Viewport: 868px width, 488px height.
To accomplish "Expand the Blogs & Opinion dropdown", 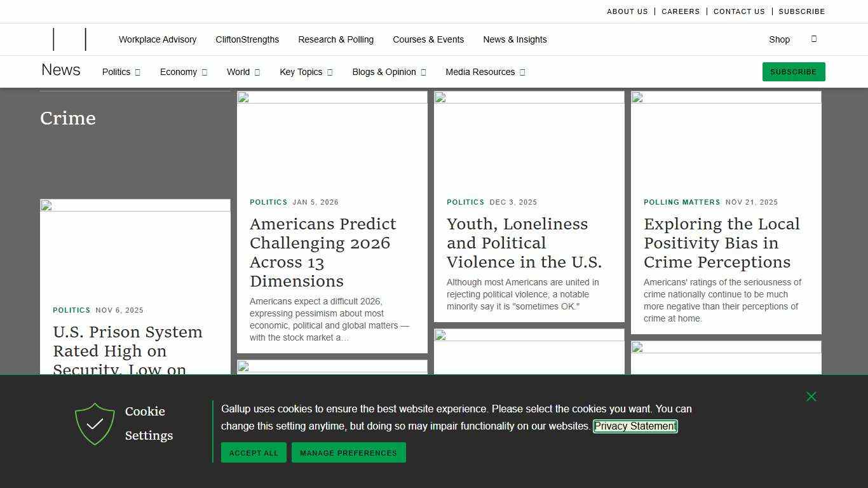I will click(389, 72).
